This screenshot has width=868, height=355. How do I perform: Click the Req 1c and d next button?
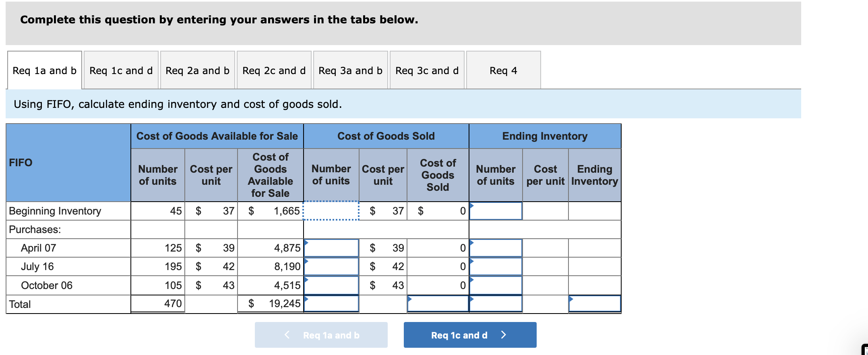click(x=469, y=334)
